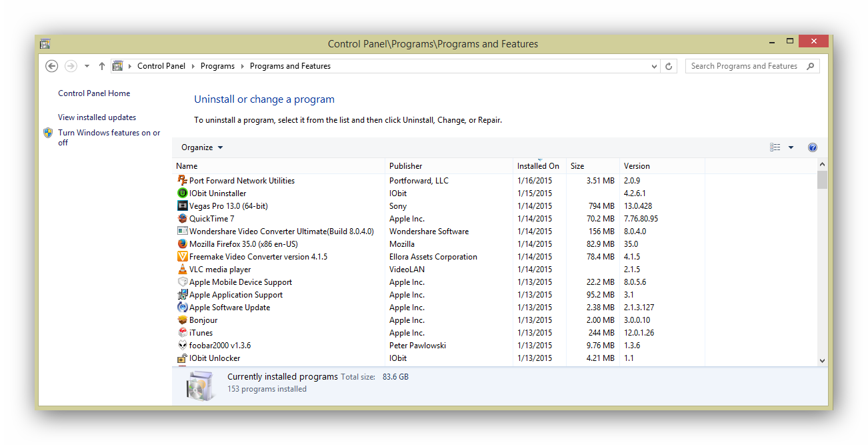Click the foobar2000 alien icon
The height and width of the screenshot is (445, 868).
183,345
